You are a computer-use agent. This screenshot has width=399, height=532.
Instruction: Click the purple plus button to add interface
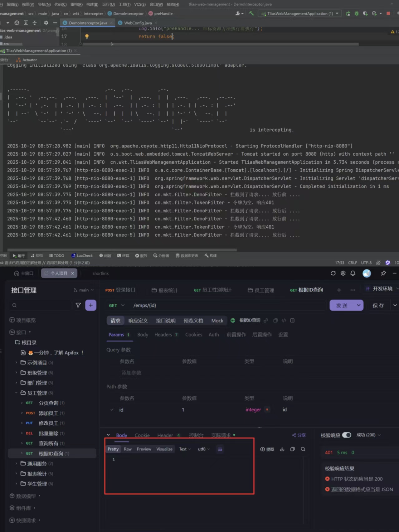point(91,305)
